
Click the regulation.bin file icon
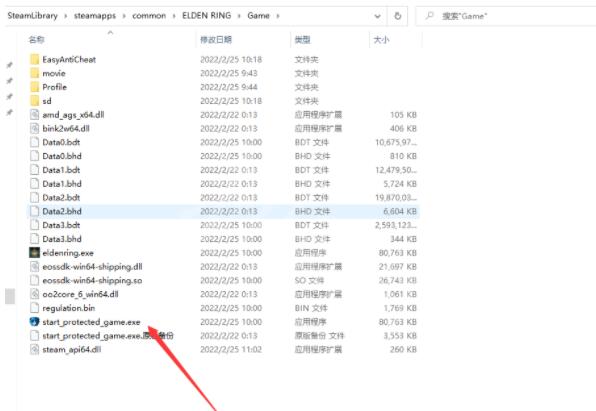coord(35,308)
